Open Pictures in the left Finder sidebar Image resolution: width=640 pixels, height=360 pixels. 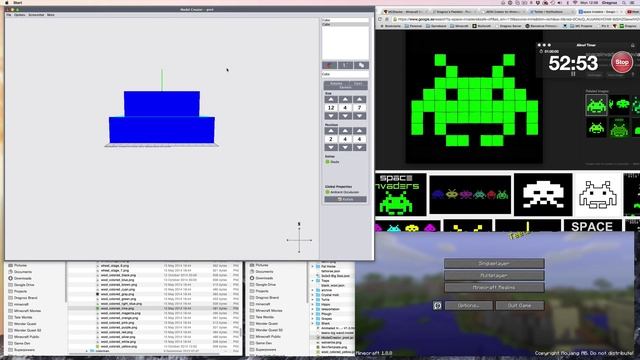(18, 265)
